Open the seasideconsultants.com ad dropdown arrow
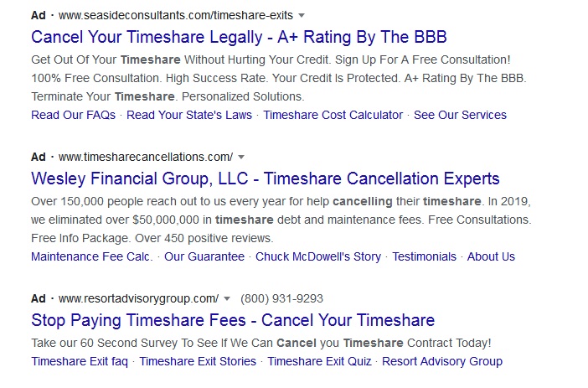Viewport: 588px width, 388px height. coord(302,16)
